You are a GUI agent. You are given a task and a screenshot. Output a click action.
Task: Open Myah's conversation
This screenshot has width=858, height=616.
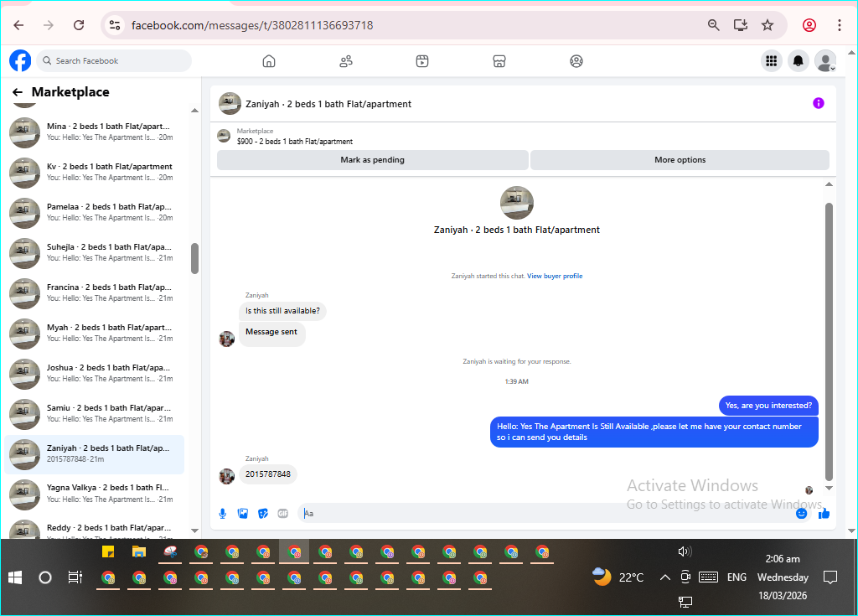pos(94,333)
